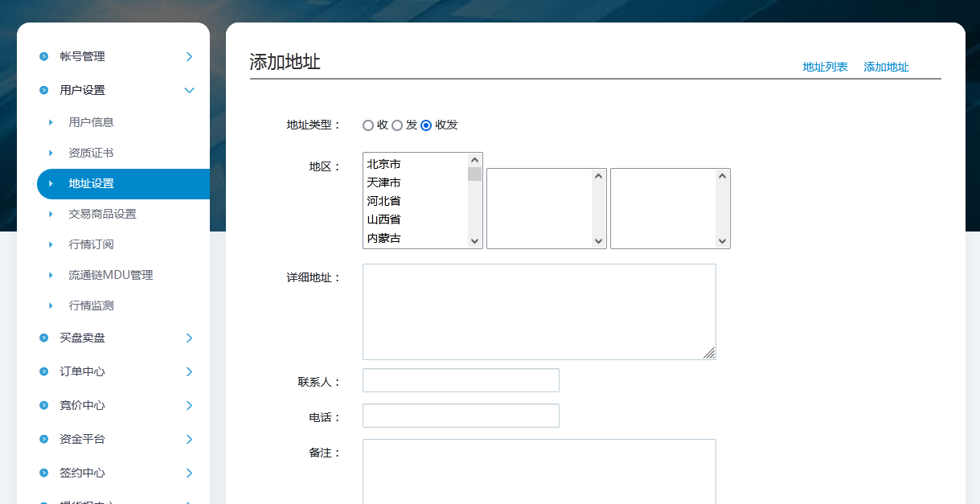
Task: Click the arrow icon next to 用户信息
Action: coord(51,122)
